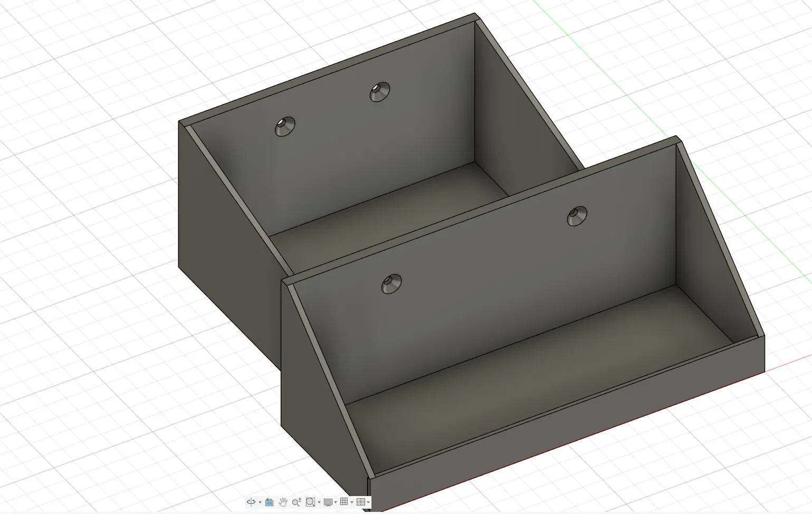Choose the Zoom magnifier tool

pyautogui.click(x=297, y=502)
